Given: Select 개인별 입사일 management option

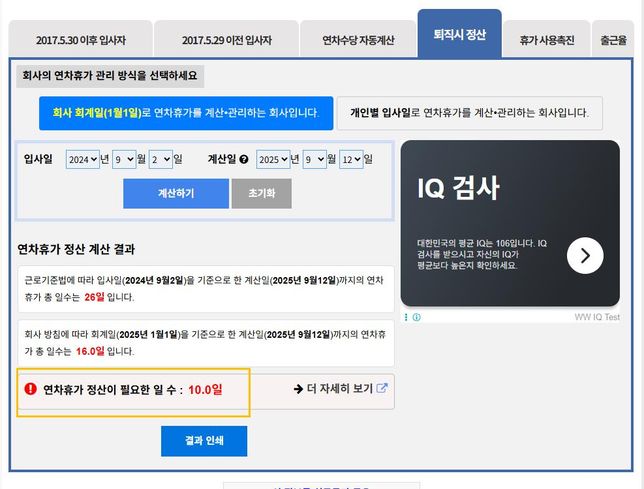Looking at the screenshot, I should point(469,113).
